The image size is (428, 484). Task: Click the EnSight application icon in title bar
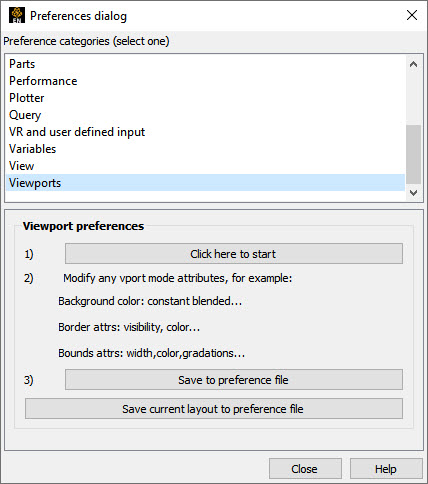coord(17,15)
